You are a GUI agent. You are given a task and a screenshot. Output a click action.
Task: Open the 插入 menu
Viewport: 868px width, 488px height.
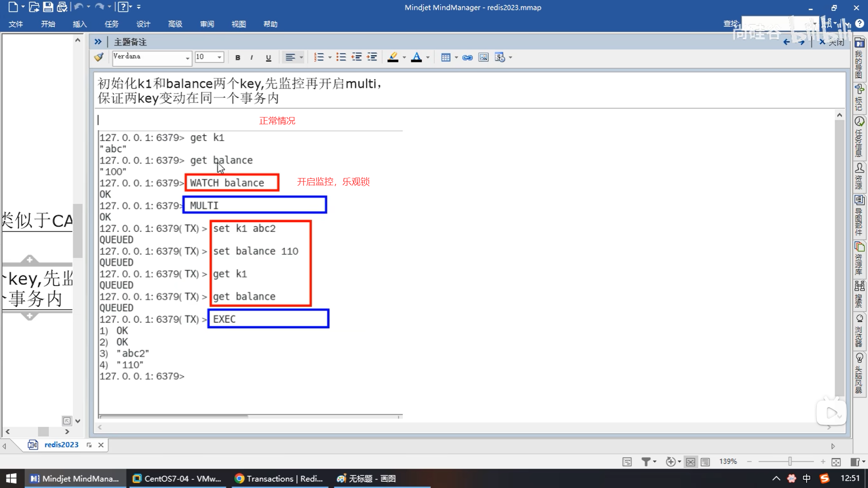click(x=80, y=24)
